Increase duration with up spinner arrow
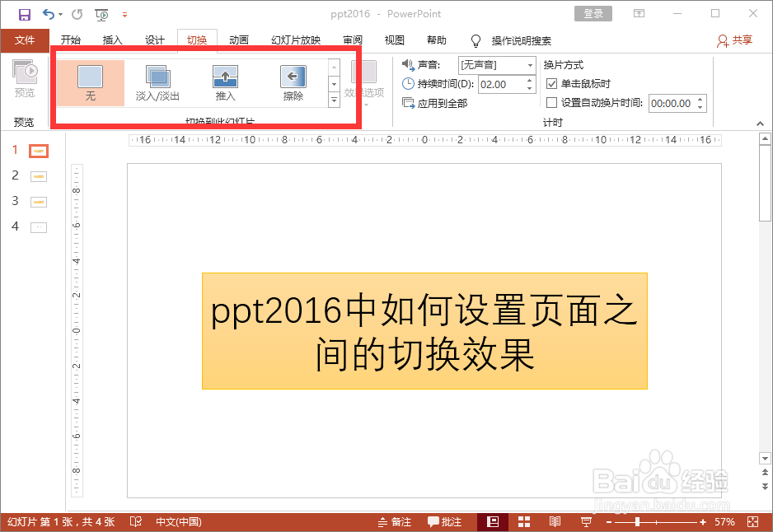The image size is (773, 532). (529, 80)
